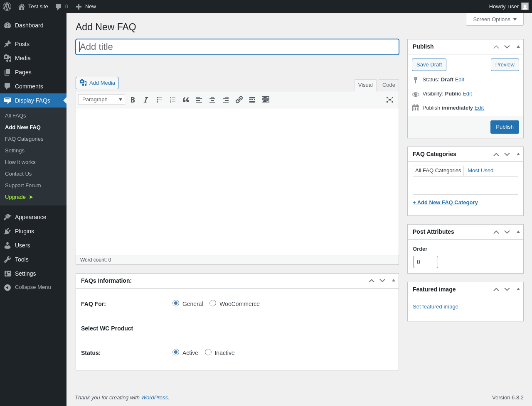Toggle Publish panel collapse triangle
Screen dimensions: 532x406
518,46
